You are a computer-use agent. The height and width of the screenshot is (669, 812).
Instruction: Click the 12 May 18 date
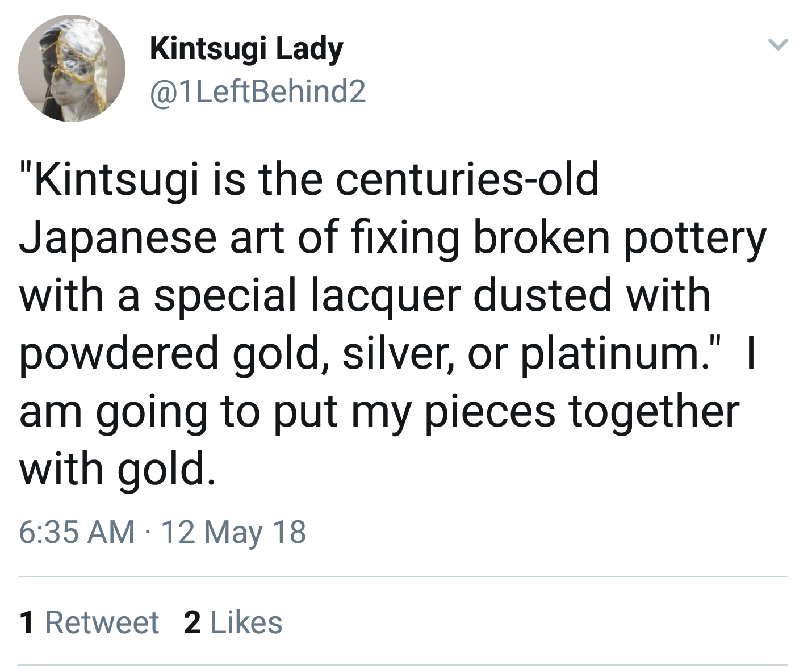[234, 532]
